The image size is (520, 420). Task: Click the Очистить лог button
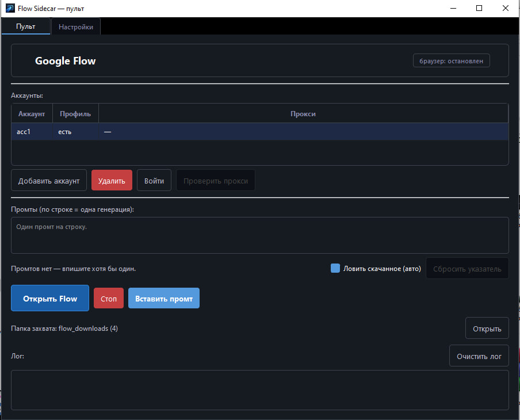point(479,356)
